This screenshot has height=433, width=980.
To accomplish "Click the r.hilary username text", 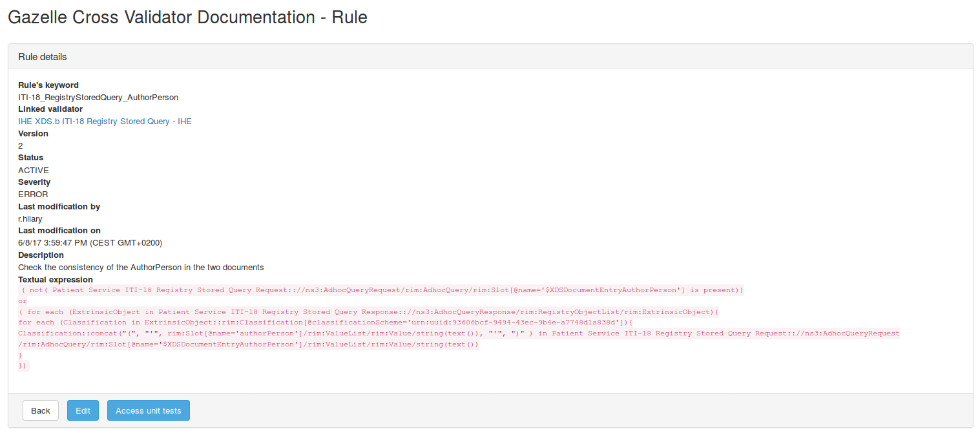I will [30, 219].
